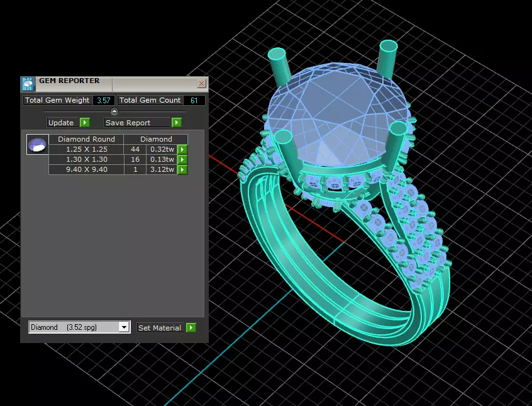Click the Save Report button
Screen dimensions: 532x406
coord(137,123)
